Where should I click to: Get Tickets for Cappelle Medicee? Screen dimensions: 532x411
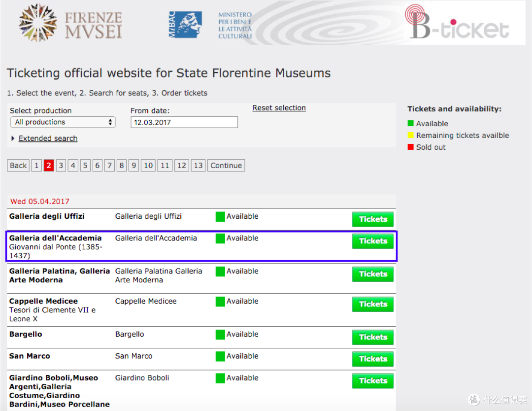tap(372, 304)
